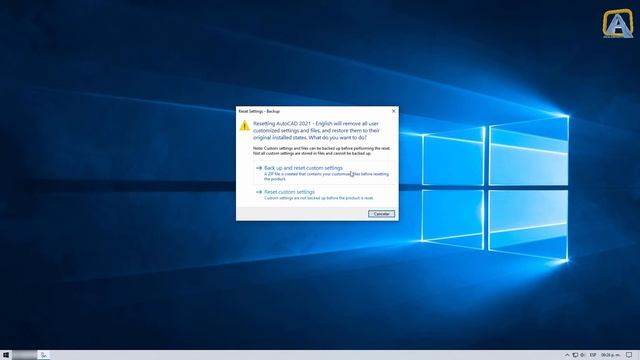Show hidden system tray icons
The image size is (640, 360).
(x=567, y=355)
